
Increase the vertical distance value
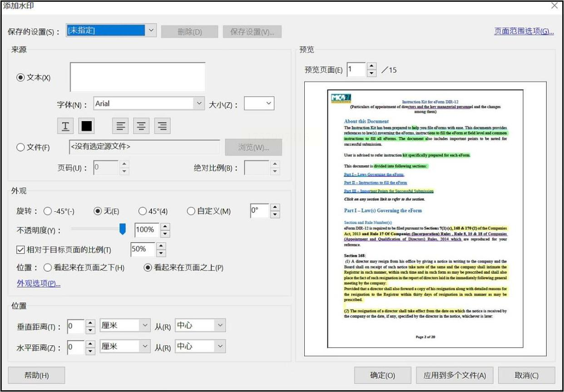[90, 323]
